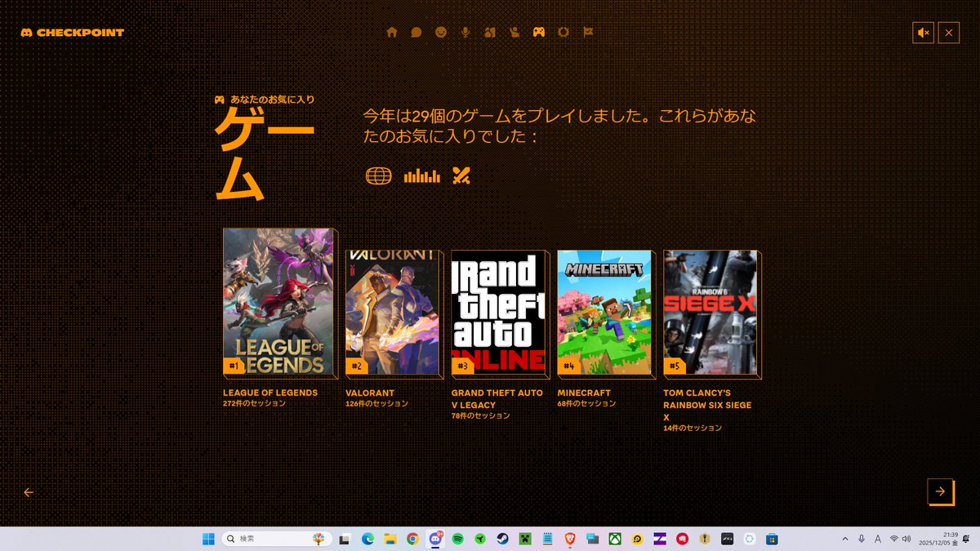The height and width of the screenshot is (551, 980).
Task: Focus the taskbar 検索 search box
Action: [x=277, y=539]
